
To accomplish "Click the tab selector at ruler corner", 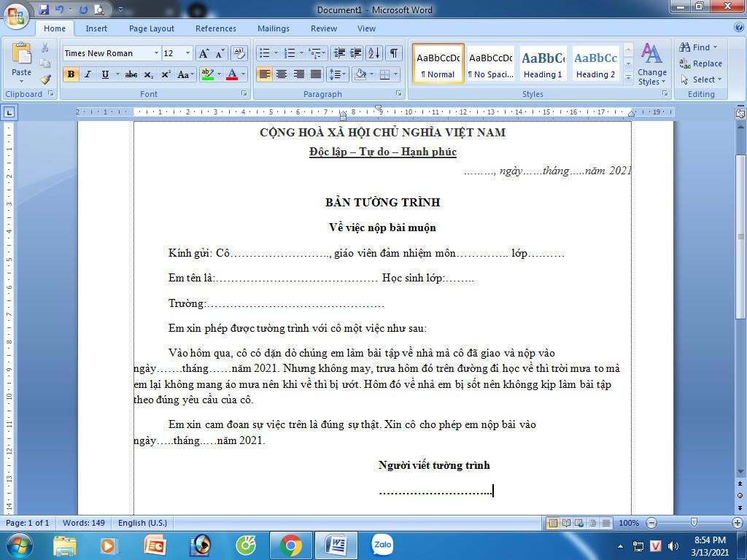I will click(x=9, y=112).
